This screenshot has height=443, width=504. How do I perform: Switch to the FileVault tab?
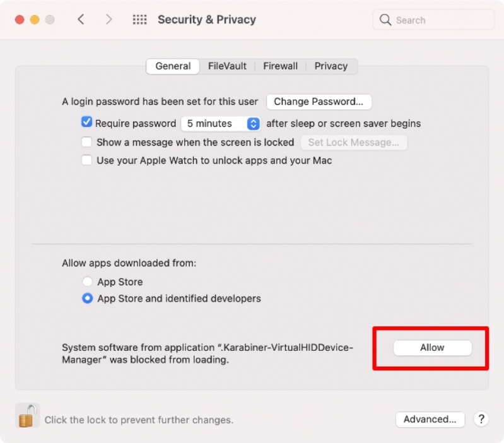tap(227, 66)
